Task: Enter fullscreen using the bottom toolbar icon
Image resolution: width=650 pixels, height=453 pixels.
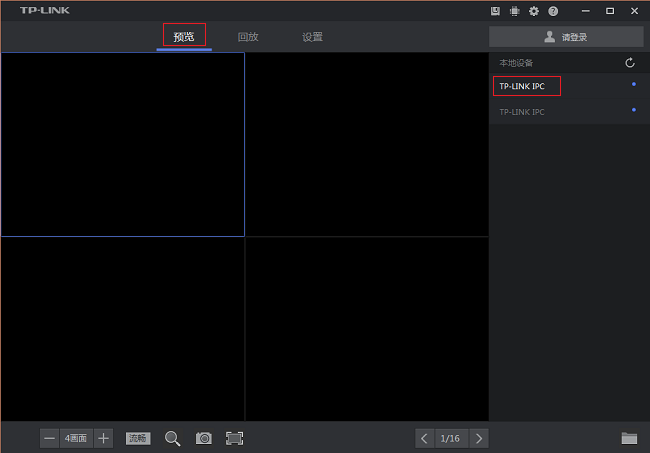Action: point(235,438)
